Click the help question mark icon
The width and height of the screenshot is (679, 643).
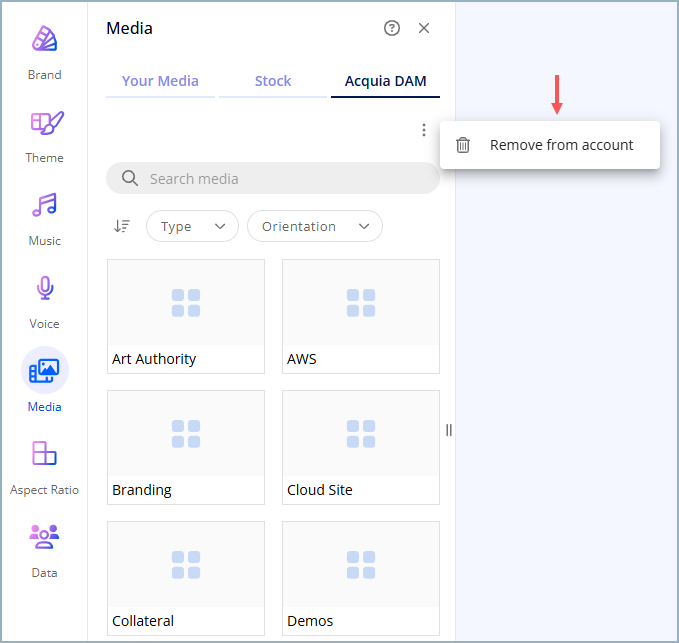(392, 28)
